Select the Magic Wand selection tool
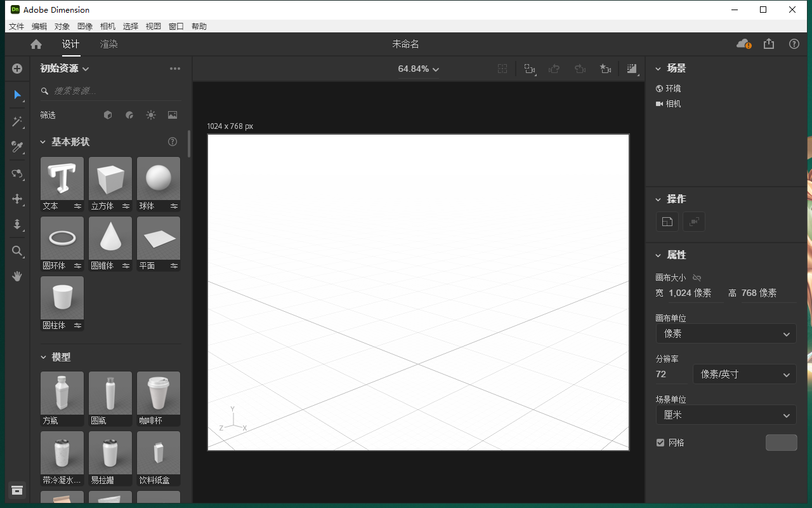The image size is (812, 508). [x=17, y=121]
